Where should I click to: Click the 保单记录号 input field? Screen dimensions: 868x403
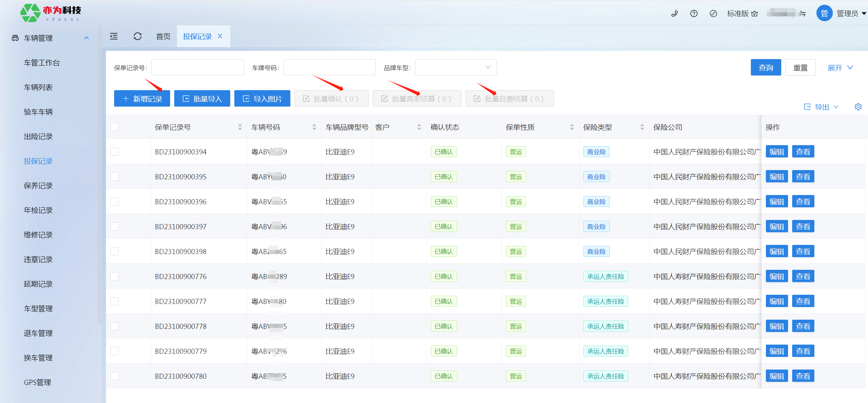(197, 67)
